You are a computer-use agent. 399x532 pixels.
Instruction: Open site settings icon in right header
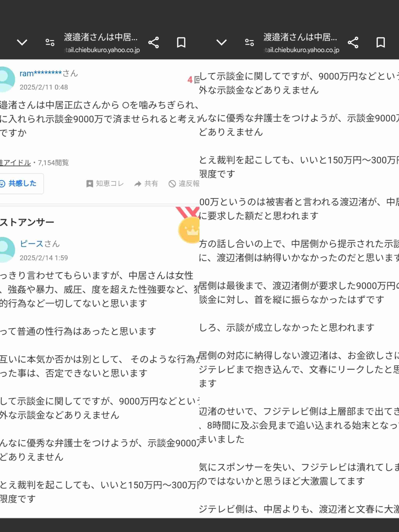(249, 42)
